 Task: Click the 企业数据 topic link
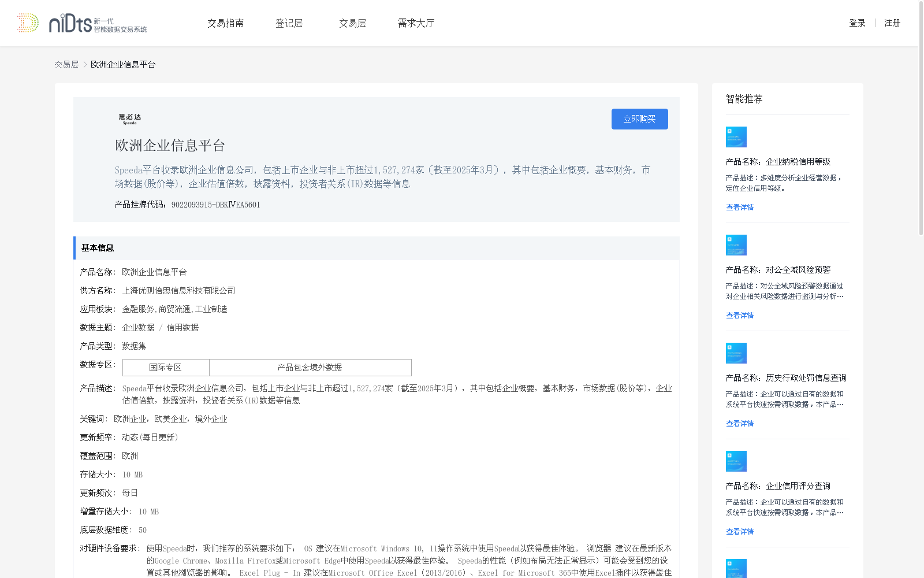click(x=138, y=328)
